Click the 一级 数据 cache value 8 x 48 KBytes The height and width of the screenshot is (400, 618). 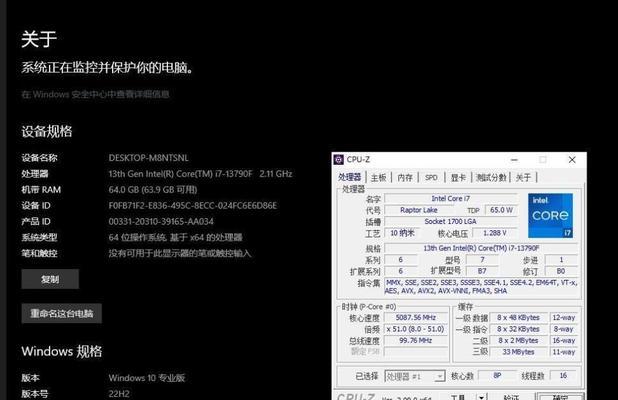click(x=518, y=318)
